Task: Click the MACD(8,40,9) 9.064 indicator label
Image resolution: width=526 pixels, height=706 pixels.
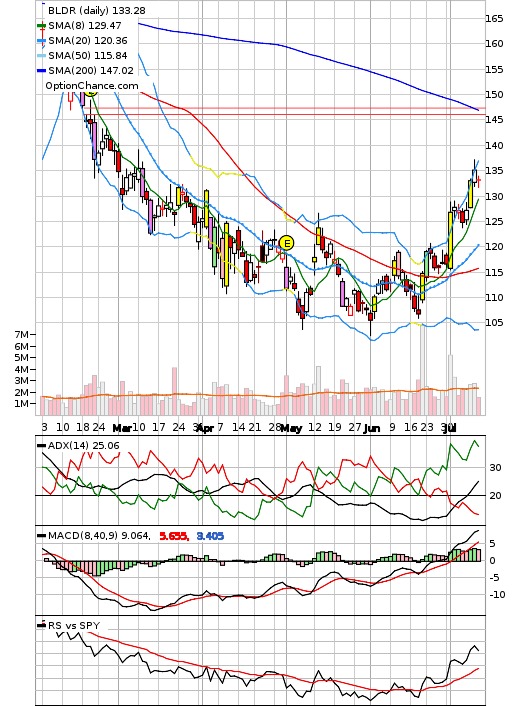Action: tap(99, 536)
